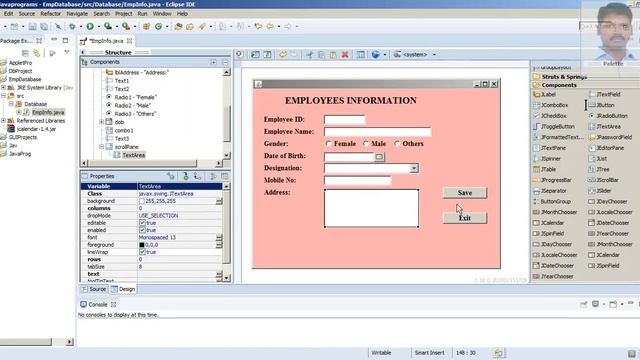
Task: Click the Save button in the form
Action: coord(465,193)
